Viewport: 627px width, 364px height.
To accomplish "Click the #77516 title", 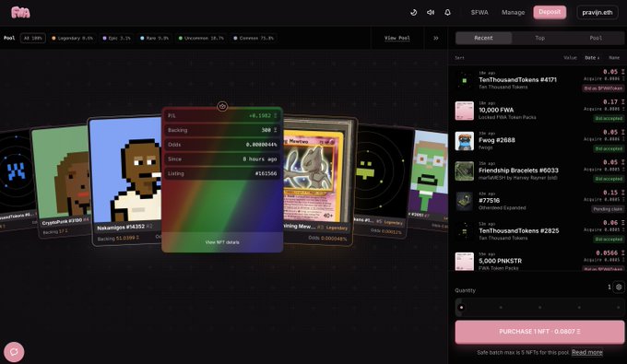I will tap(489, 200).
